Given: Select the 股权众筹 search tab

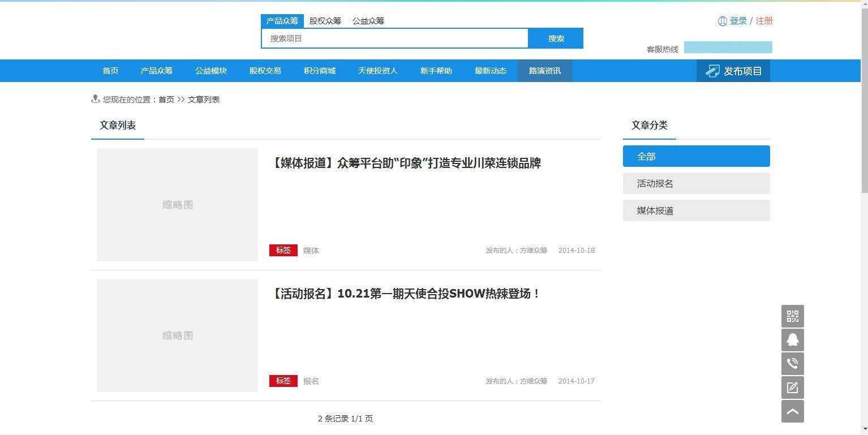Looking at the screenshot, I should (x=325, y=21).
